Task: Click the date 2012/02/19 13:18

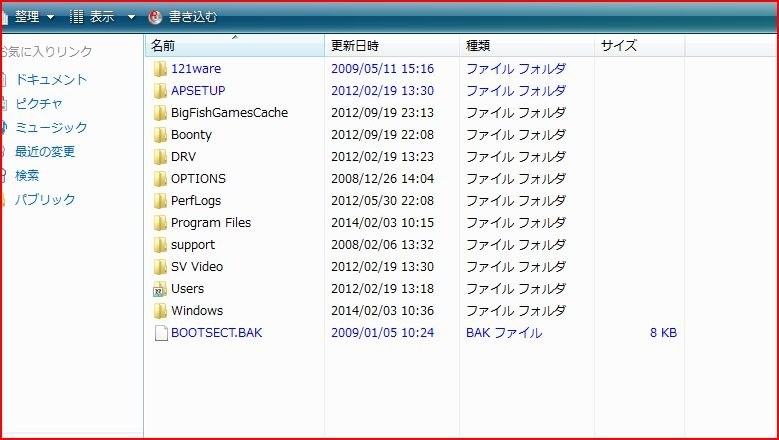Action: pos(383,289)
